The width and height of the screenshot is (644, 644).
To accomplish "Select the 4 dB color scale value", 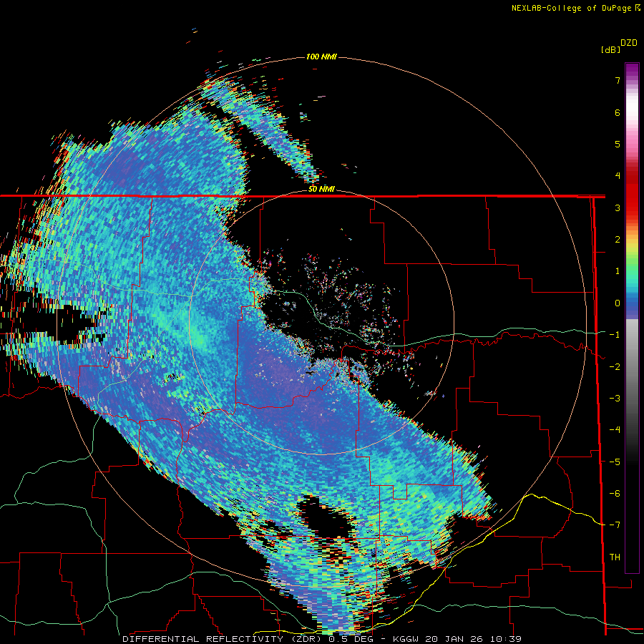I will click(x=618, y=176).
